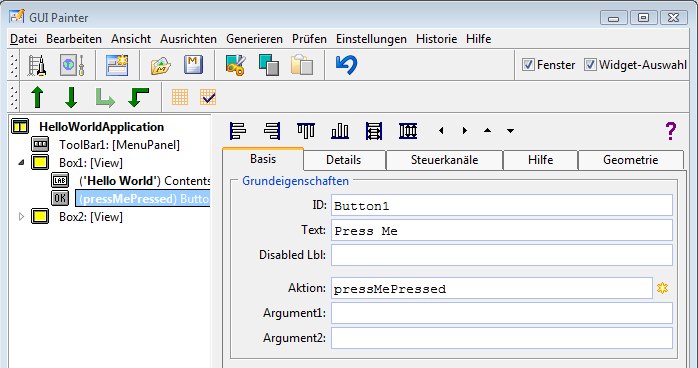The image size is (698, 368).
Task: Click the green move up arrow
Action: coord(37,97)
